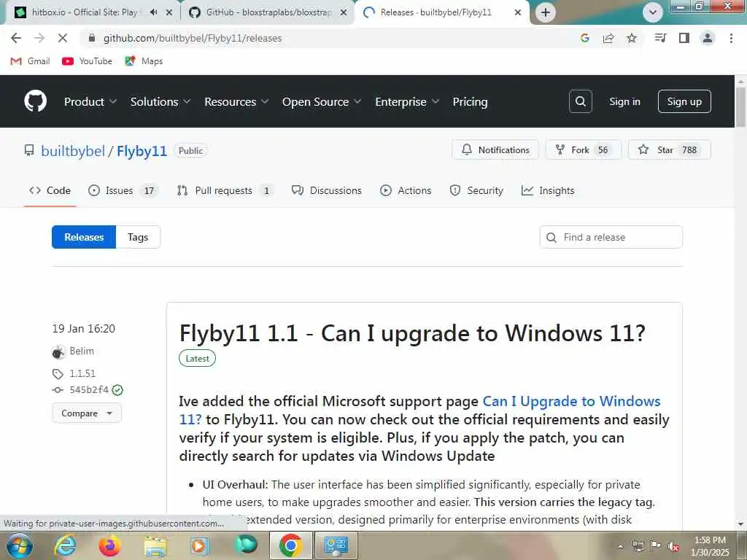Screen dimensions: 747x560
Task: Expand the Resources menu
Action: (x=236, y=101)
